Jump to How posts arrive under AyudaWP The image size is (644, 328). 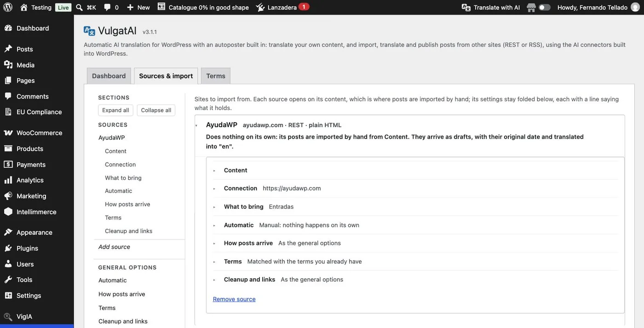[x=127, y=204]
